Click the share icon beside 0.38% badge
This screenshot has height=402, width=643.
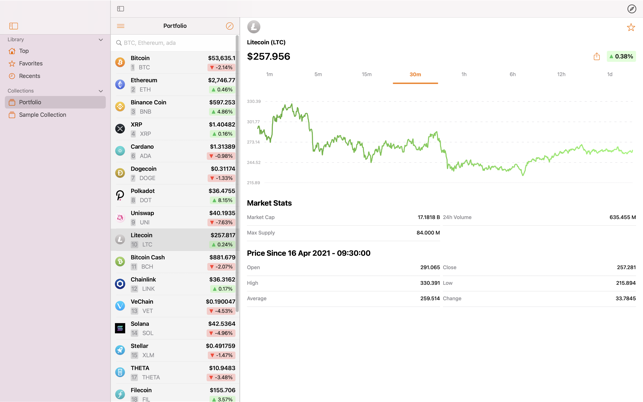[x=597, y=56]
